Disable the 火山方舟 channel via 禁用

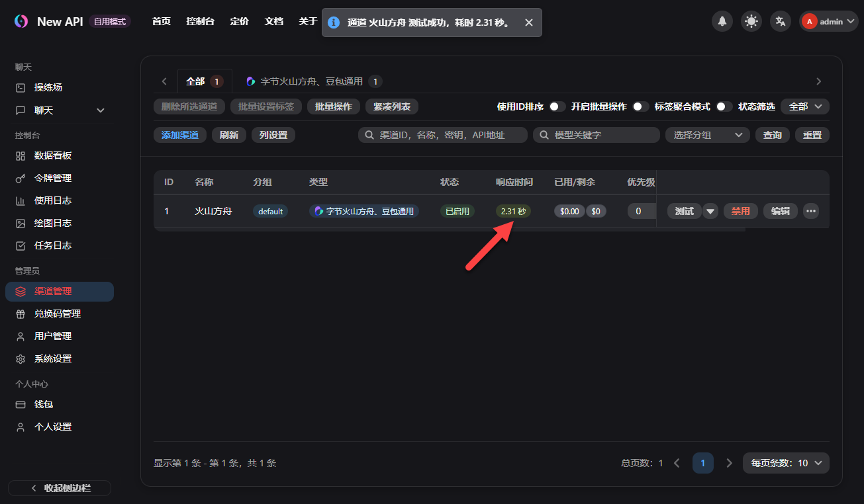pyautogui.click(x=740, y=210)
